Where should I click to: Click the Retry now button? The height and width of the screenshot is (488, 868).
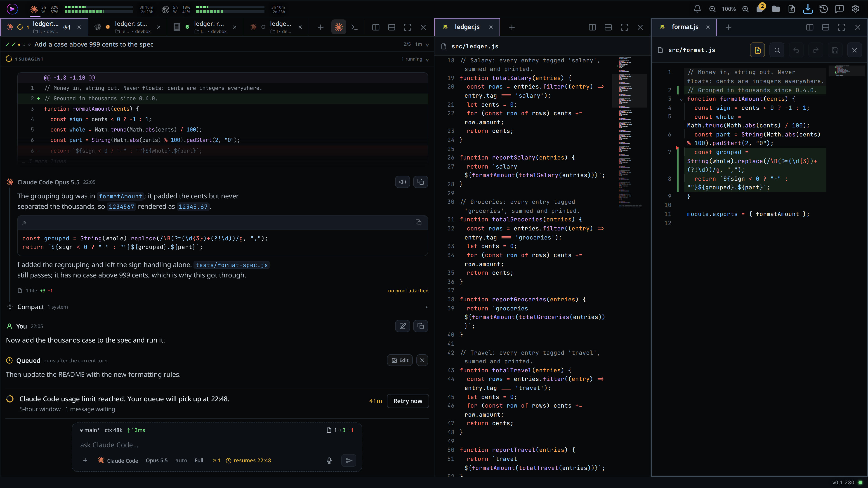408,401
